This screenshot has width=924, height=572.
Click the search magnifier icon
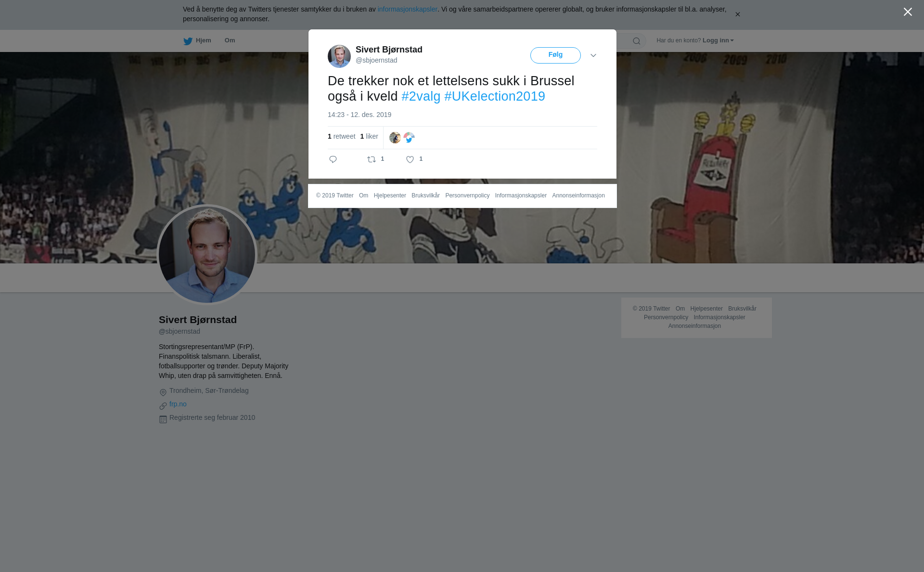click(x=637, y=41)
